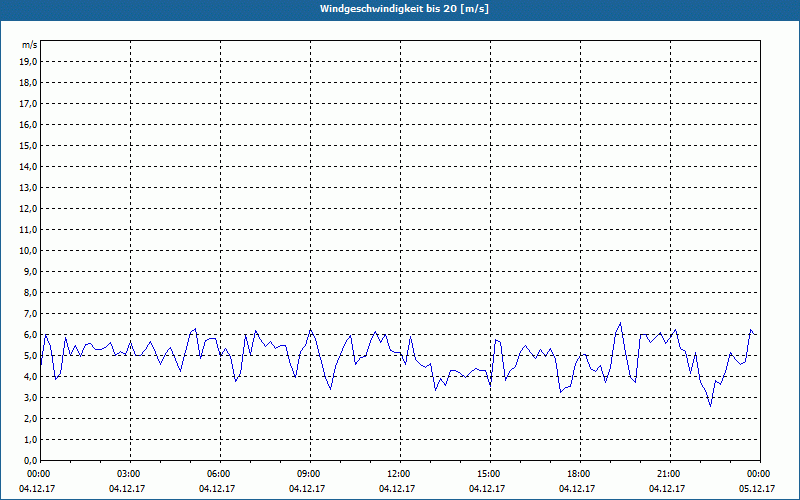Click the 16,0 y-axis label
The width and height of the screenshot is (800, 500).
pyautogui.click(x=28, y=124)
